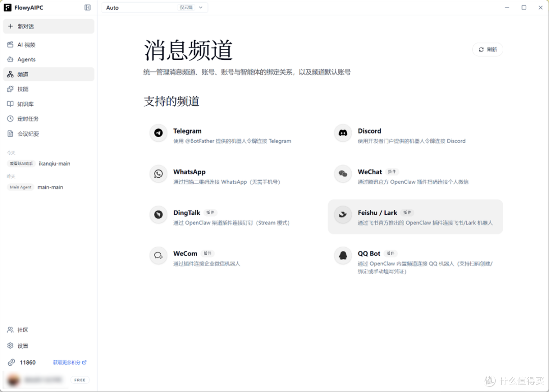Click the 设置 gear icon
This screenshot has width=549, height=392.
[x=10, y=345]
